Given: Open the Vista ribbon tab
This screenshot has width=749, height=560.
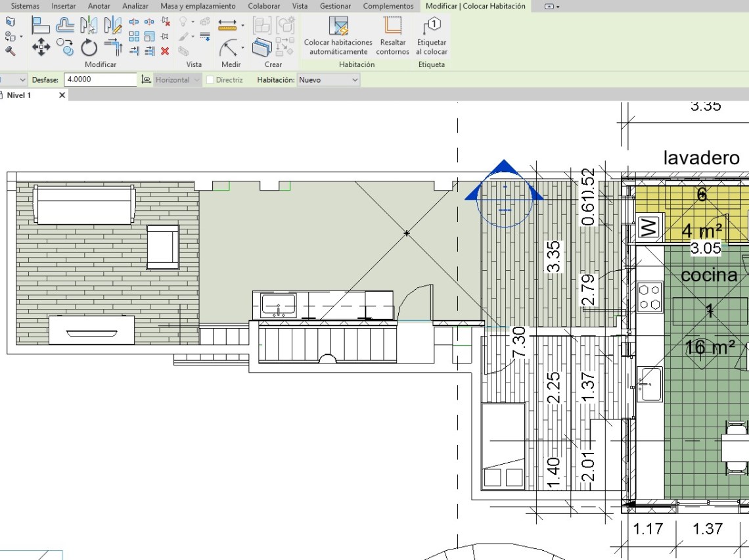Looking at the screenshot, I should (x=300, y=6).
